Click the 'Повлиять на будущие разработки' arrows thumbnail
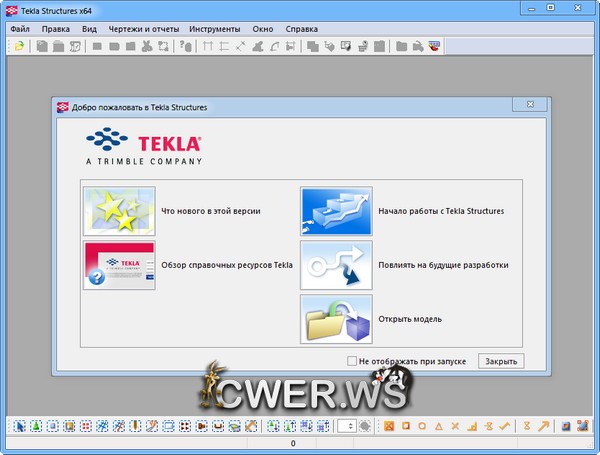The width and height of the screenshot is (600, 455). (x=336, y=265)
